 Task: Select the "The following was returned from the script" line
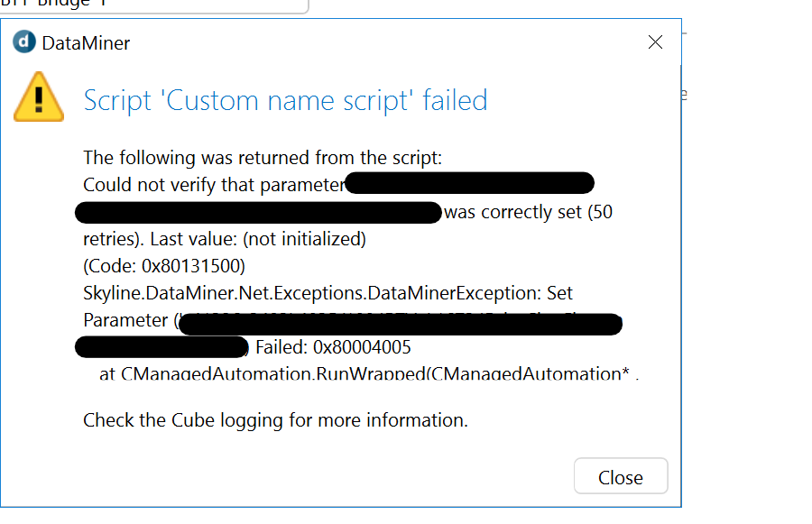tap(263, 158)
